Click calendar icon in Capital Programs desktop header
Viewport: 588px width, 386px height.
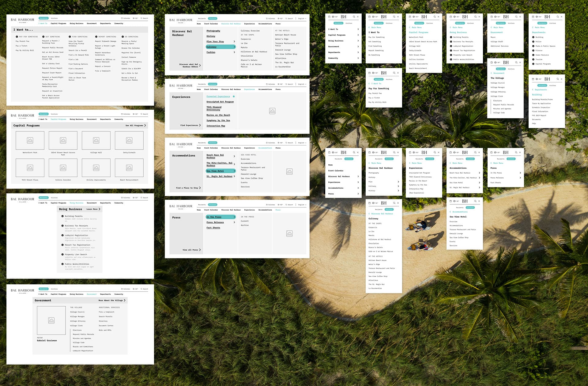pos(122,114)
